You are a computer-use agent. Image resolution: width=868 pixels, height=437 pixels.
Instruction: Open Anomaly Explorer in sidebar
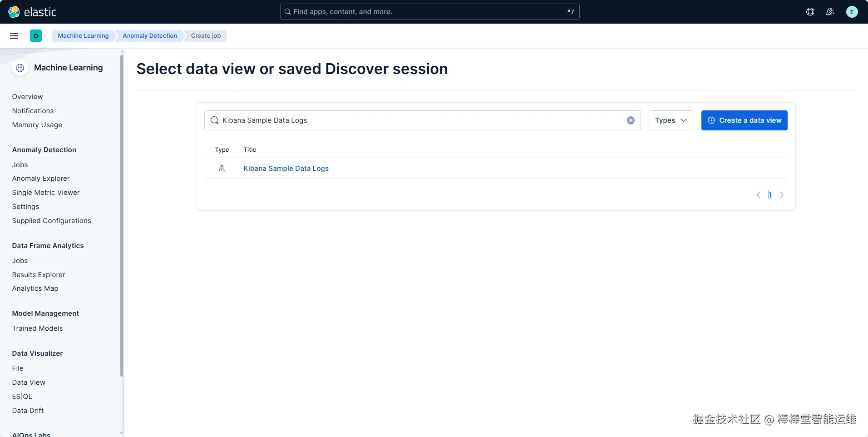point(41,179)
